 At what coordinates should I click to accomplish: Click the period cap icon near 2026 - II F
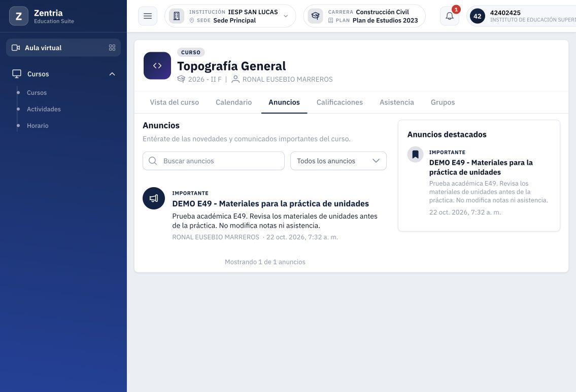pyautogui.click(x=181, y=79)
